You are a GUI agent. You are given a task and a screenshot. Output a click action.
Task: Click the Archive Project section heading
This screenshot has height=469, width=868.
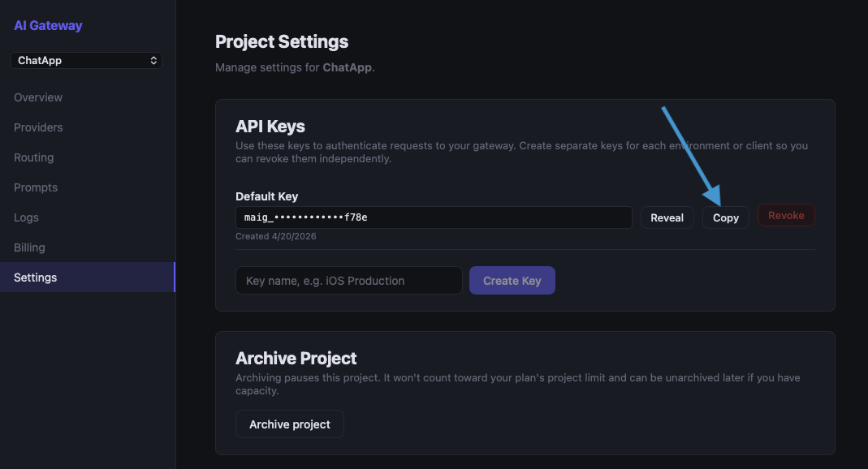pyautogui.click(x=296, y=358)
